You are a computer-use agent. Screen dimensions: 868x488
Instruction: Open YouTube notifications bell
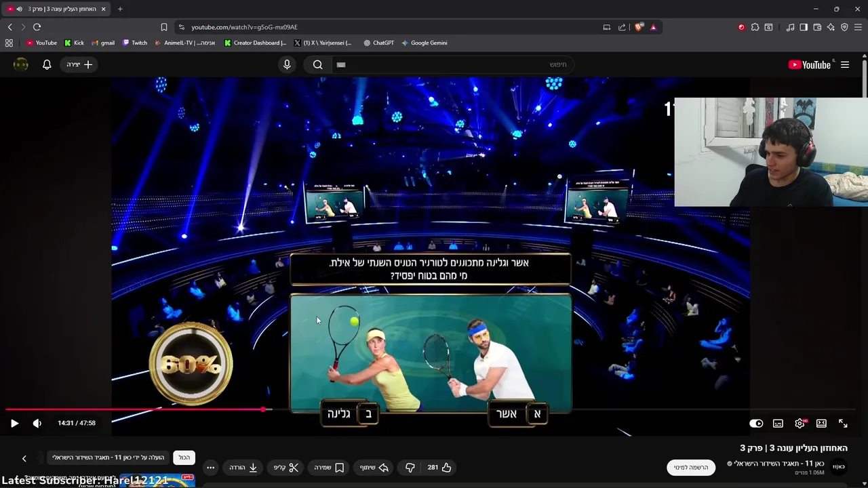[x=47, y=64]
